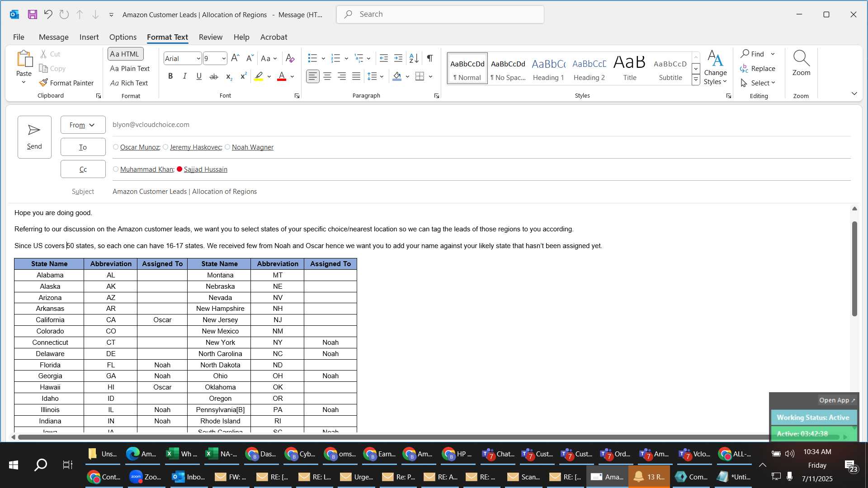Click the Save icon in title bar
868x488 pixels.
(x=32, y=14)
